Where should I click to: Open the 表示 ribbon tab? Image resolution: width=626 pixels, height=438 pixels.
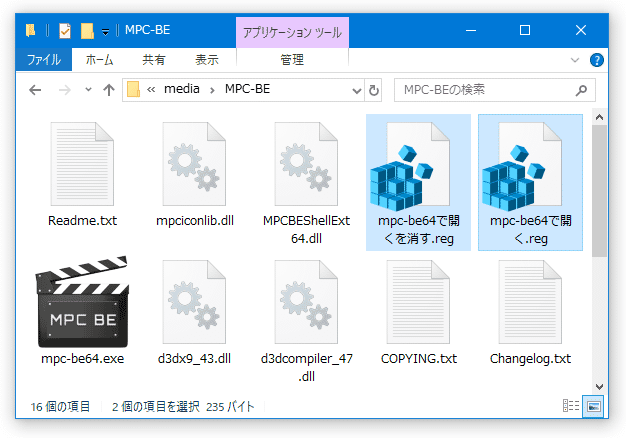207,60
